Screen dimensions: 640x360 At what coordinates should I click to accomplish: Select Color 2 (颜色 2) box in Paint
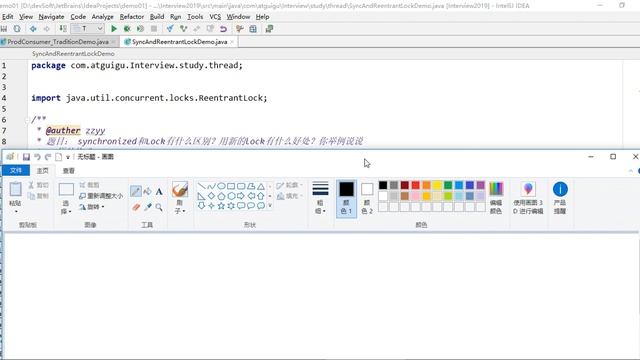coord(367,198)
